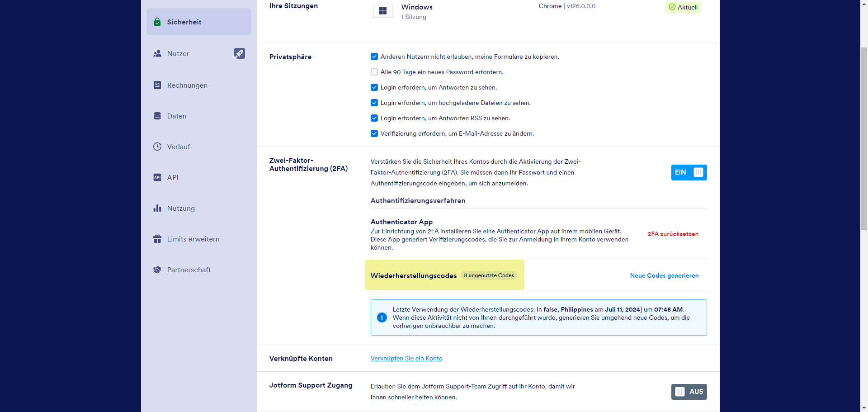Enable new password every 90 days
Viewport: 868px width, 412px height.
click(x=374, y=72)
